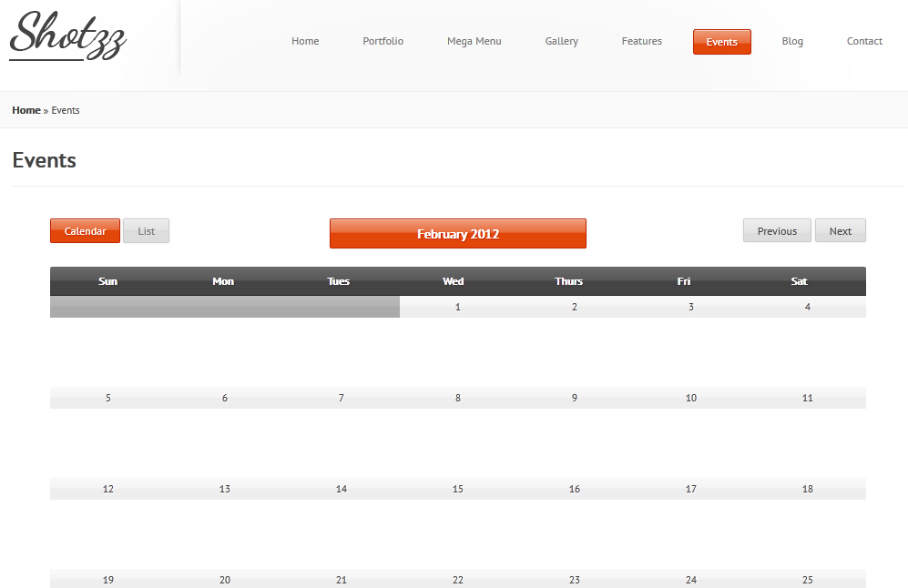Click the Events page heading
Screen dimensions: 908x588
coord(44,160)
